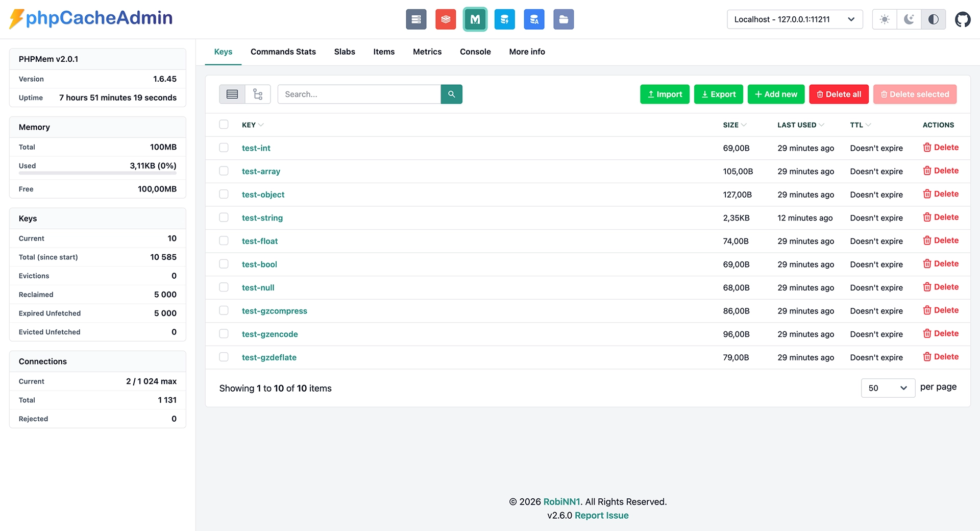This screenshot has height=531, width=980.
Task: Click the 2,35KB size of test-string
Action: click(x=736, y=218)
